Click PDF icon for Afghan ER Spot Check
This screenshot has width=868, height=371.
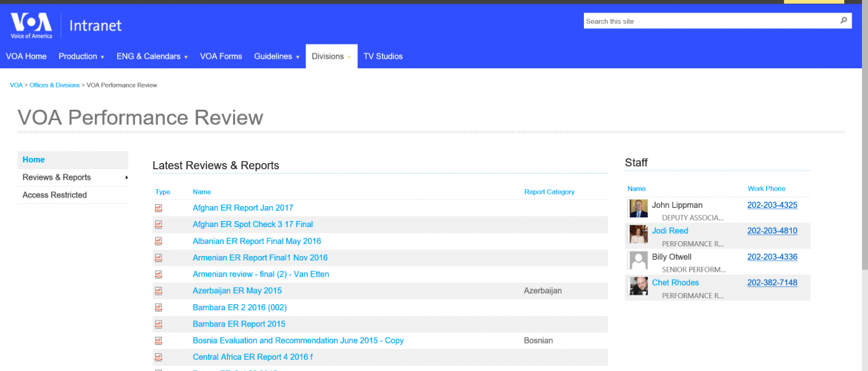[158, 225]
